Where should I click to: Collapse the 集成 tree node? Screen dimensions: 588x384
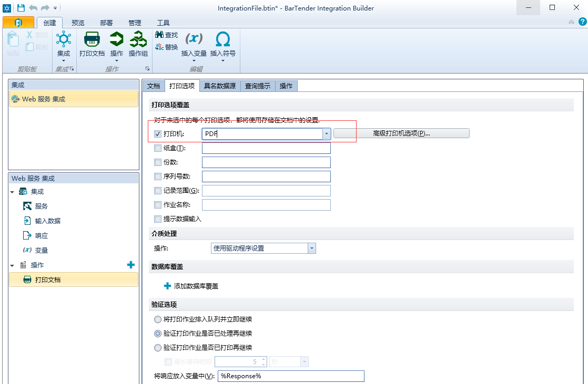click(13, 192)
